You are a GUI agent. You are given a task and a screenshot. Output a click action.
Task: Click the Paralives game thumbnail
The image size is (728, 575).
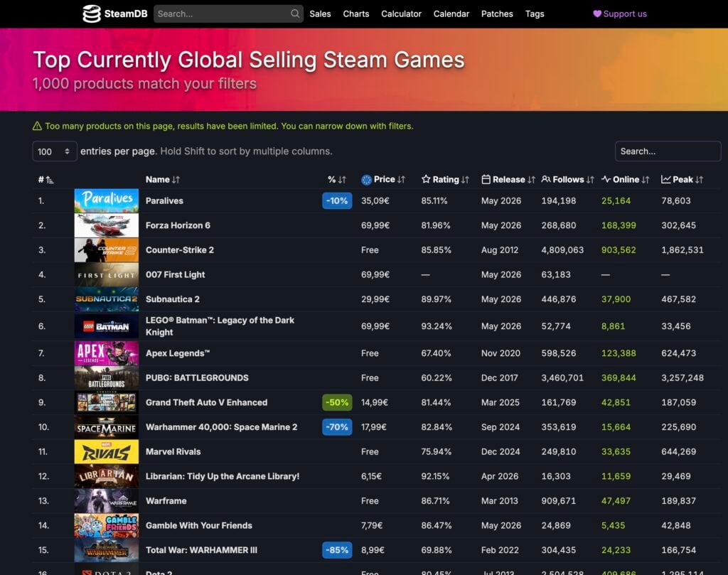pyautogui.click(x=107, y=200)
